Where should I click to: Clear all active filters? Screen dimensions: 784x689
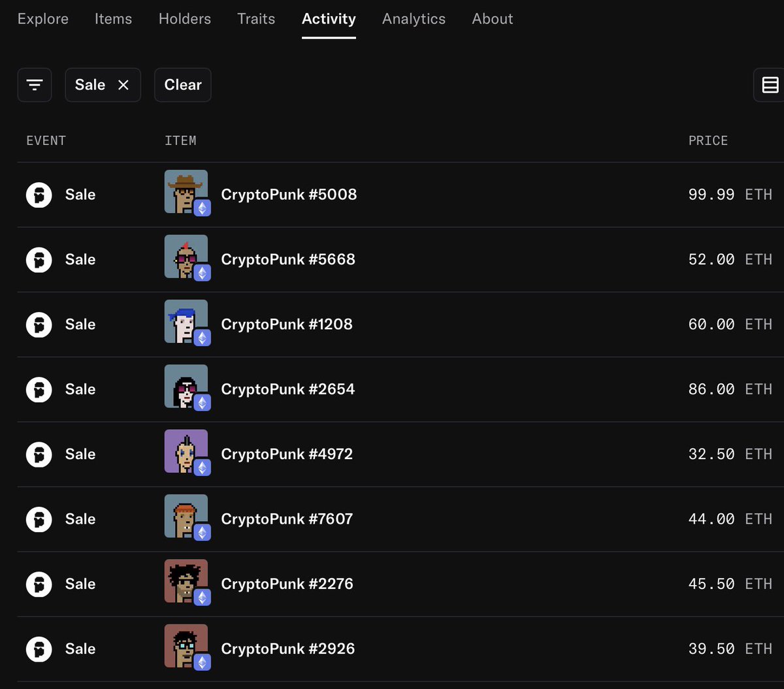[x=183, y=85]
